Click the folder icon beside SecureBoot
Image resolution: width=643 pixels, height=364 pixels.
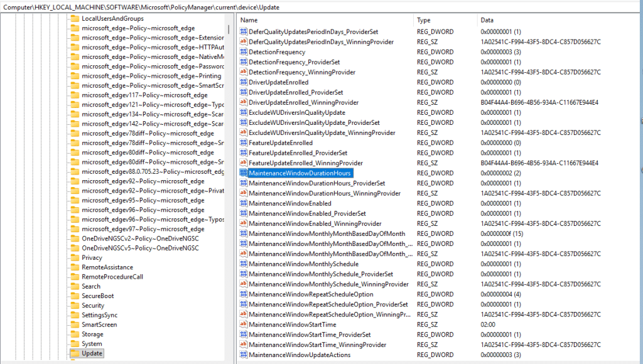point(75,296)
